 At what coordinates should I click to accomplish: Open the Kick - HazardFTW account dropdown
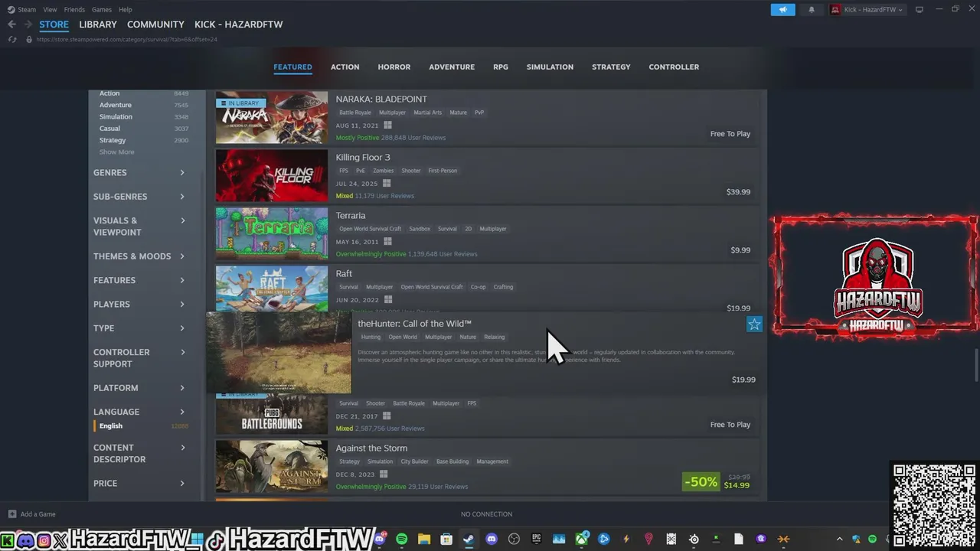coord(867,9)
